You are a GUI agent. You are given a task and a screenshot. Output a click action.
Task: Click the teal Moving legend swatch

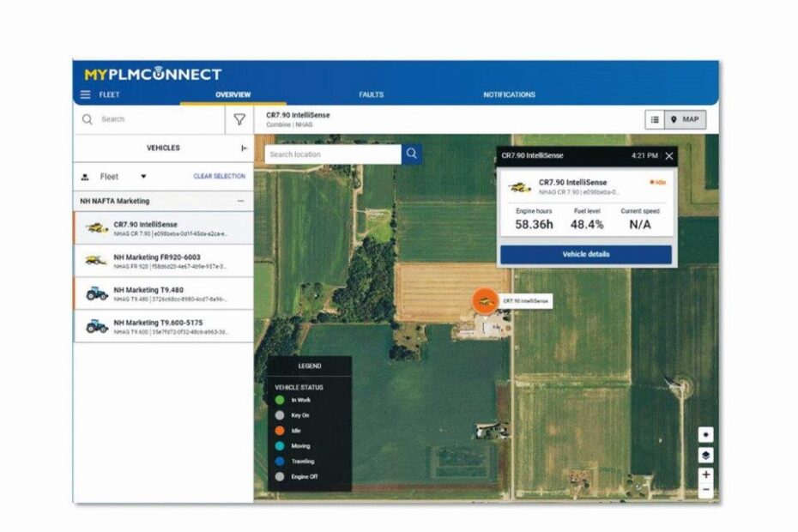280,446
